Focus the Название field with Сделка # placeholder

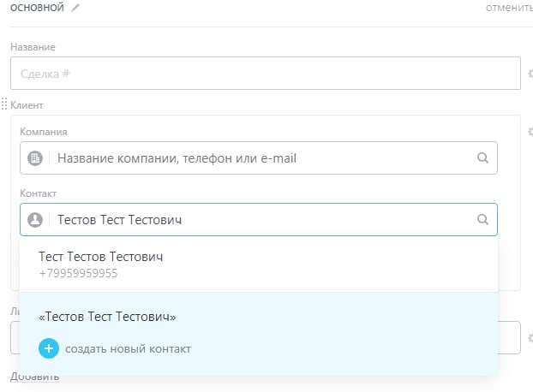(266, 74)
